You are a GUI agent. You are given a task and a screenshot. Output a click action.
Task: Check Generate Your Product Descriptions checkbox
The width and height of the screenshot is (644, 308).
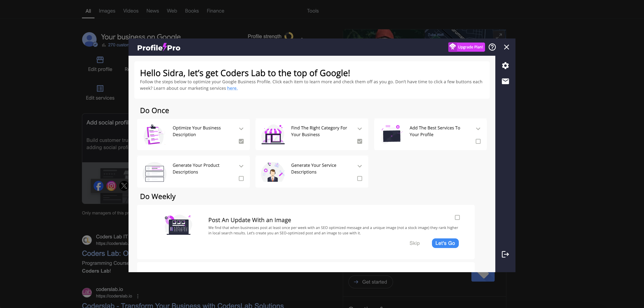click(x=241, y=178)
